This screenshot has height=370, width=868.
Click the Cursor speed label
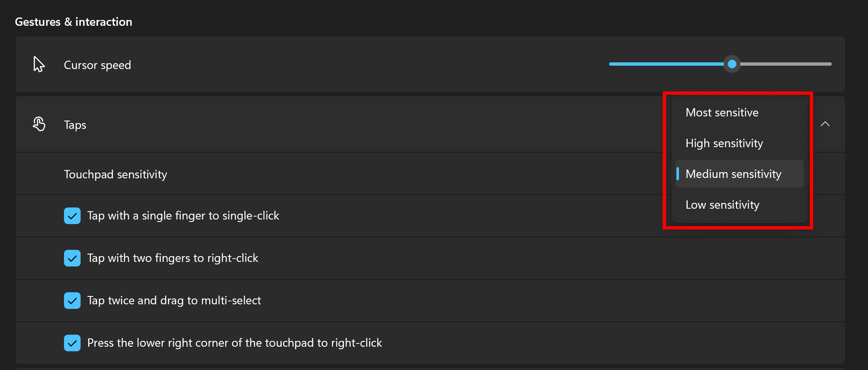point(97,65)
